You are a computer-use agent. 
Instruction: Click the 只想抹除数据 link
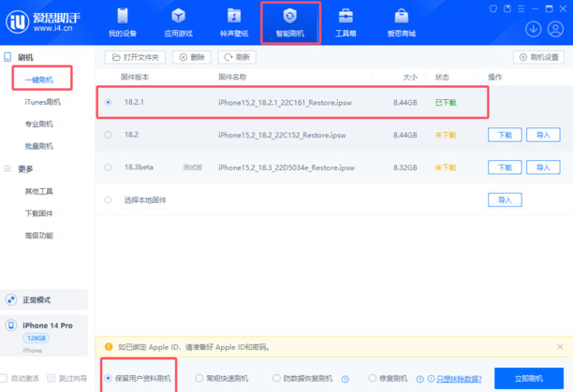pyautogui.click(x=459, y=379)
